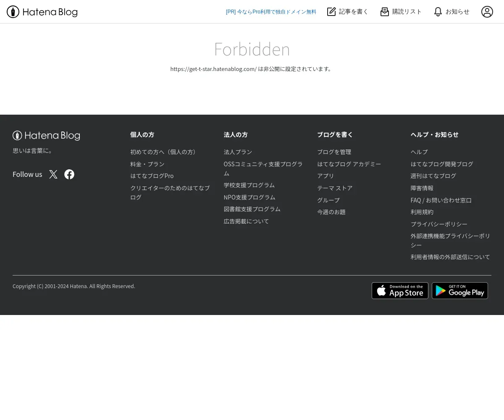Viewport: 504px width, 420px height.
Task: Click the ブログを書く footer heading
Action: point(335,135)
